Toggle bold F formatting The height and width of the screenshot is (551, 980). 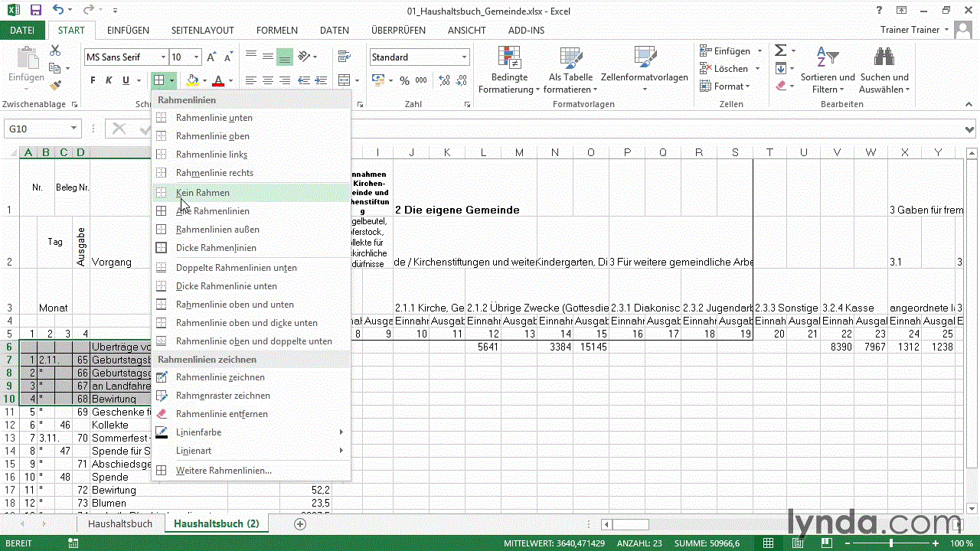(x=93, y=80)
